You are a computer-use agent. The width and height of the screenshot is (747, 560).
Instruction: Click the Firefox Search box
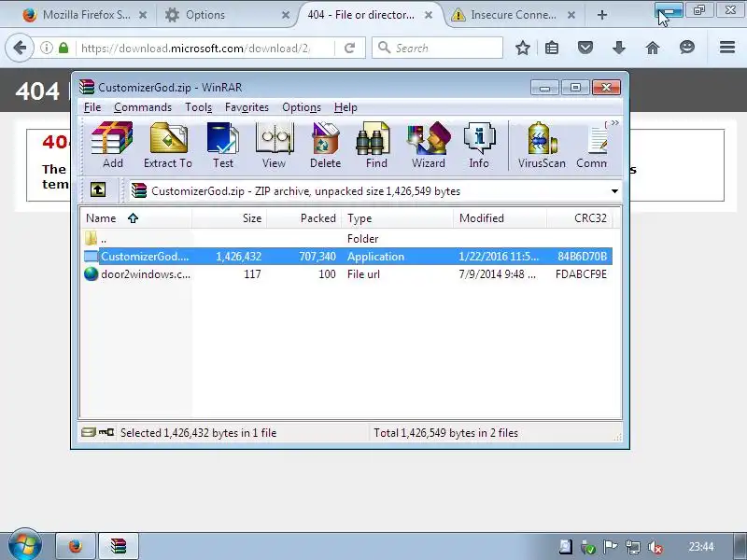[437, 48]
